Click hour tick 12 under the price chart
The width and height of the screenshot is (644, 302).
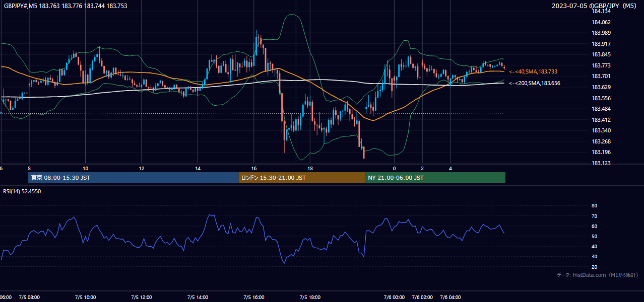(142, 169)
